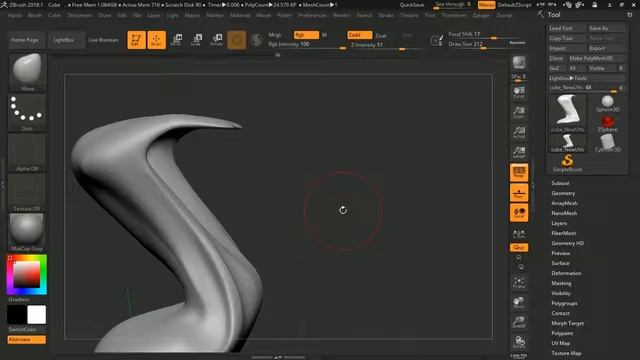Click the SwitchColor button
The height and width of the screenshot is (360, 640).
tap(22, 329)
